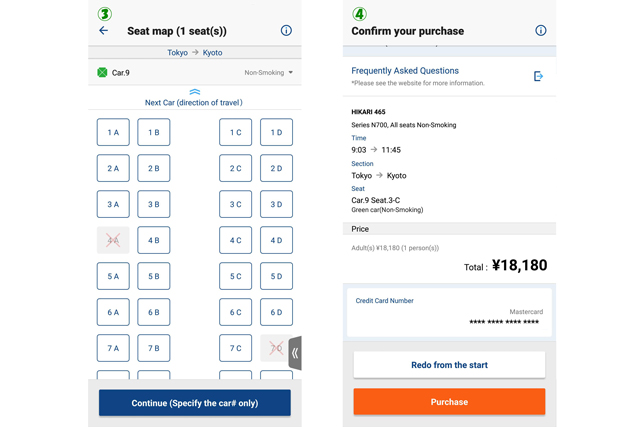Select seat 1 A
The image size is (640, 427).
[x=113, y=132]
